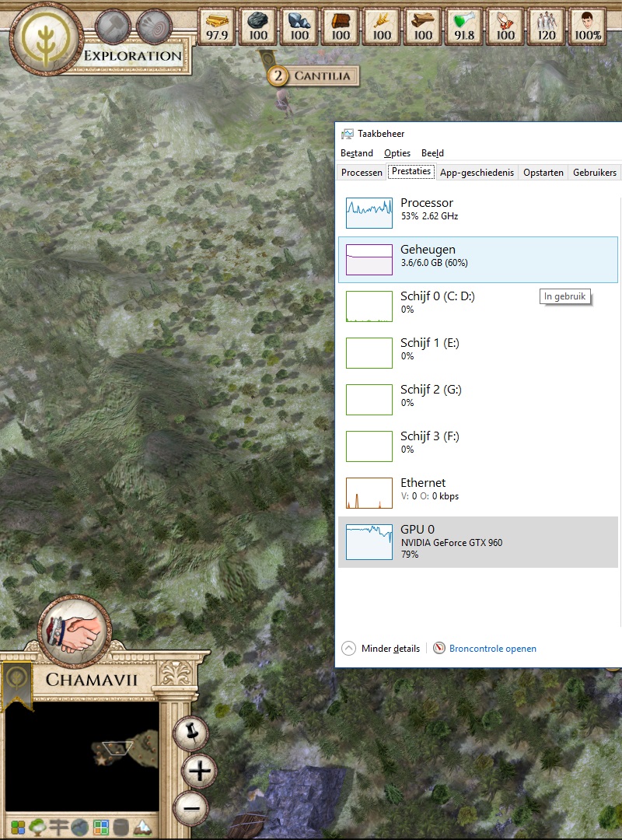Open the Exploration tree emblem button
The image size is (622, 840).
point(47,39)
